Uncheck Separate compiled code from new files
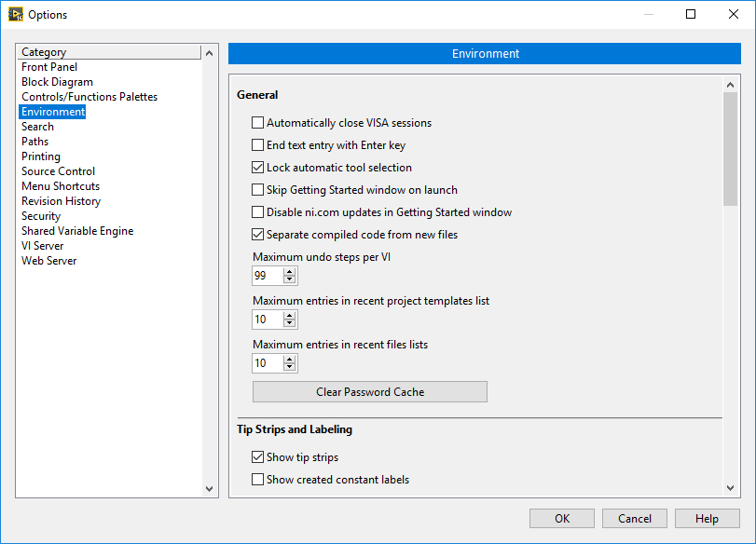 [x=258, y=234]
